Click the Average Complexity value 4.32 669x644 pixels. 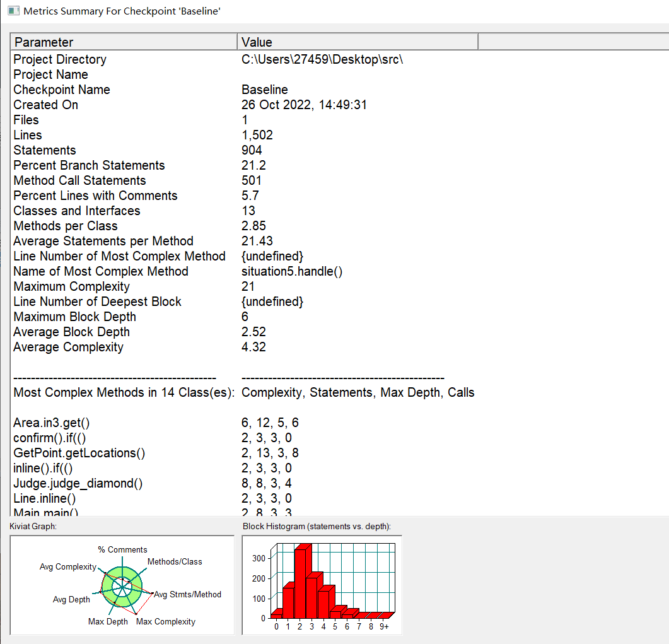(x=253, y=347)
